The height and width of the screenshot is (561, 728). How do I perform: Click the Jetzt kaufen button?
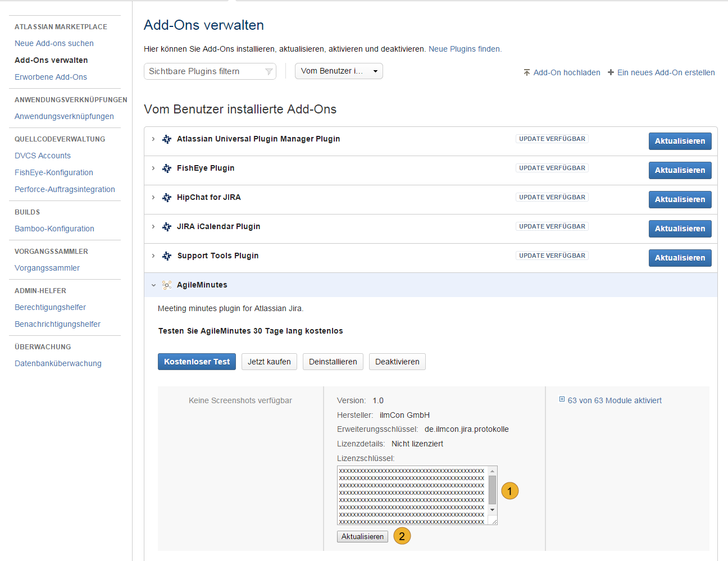269,362
